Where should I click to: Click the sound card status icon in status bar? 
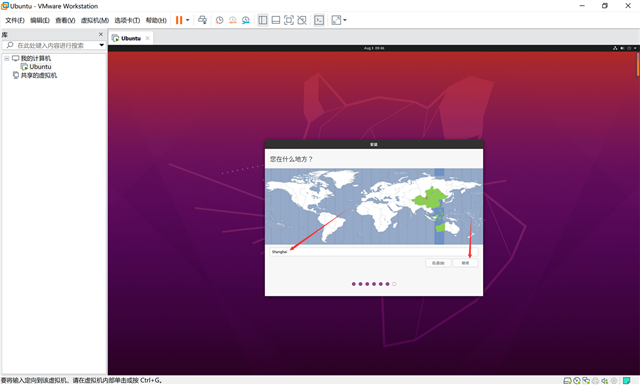[604, 381]
